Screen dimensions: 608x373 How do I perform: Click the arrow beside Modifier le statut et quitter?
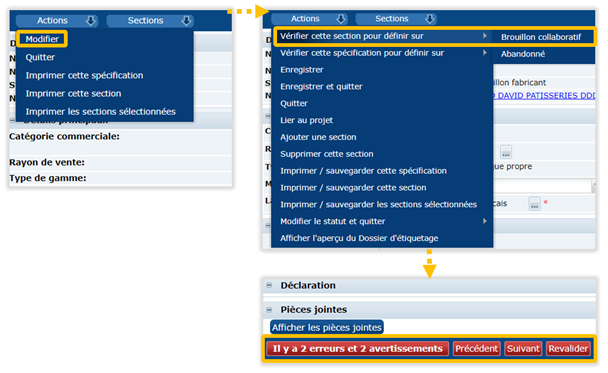coord(485,221)
